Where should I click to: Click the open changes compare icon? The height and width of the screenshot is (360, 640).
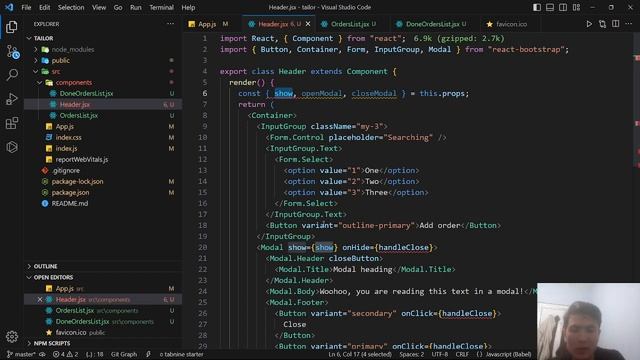click(602, 24)
